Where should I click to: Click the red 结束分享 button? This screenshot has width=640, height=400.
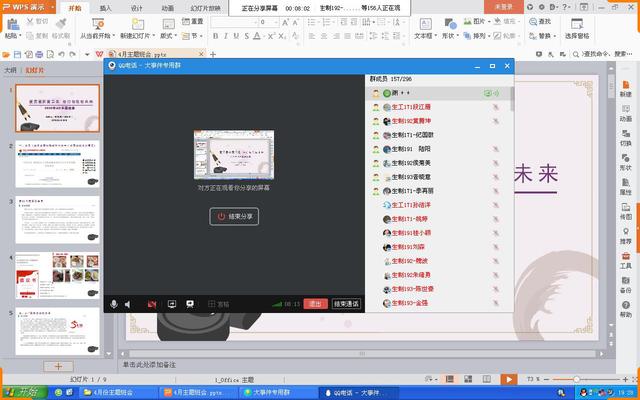pos(234,216)
